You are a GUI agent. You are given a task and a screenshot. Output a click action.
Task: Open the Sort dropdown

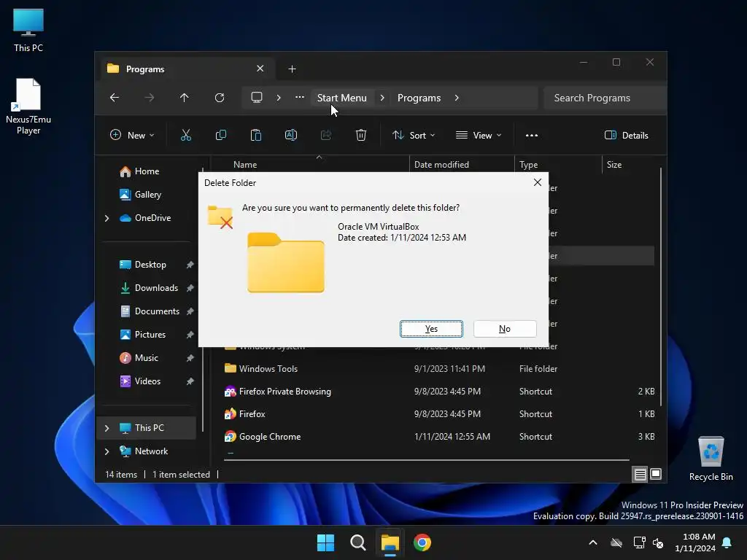tap(414, 135)
